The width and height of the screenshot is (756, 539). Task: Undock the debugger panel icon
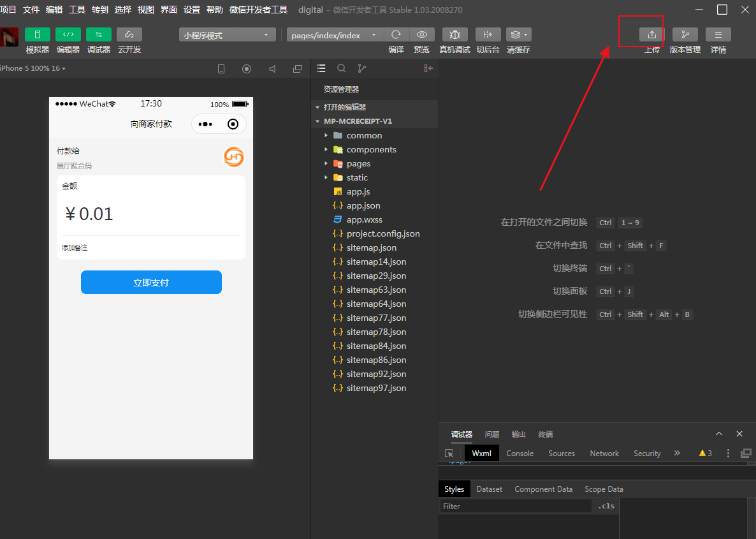point(746,453)
